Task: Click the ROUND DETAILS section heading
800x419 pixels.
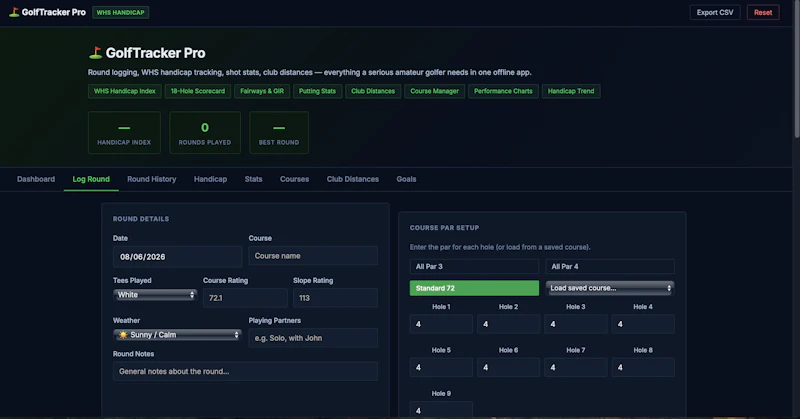Action: coord(141,219)
